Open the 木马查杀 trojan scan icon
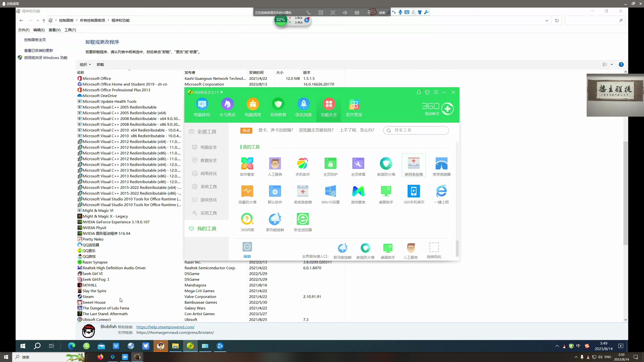 point(227,104)
